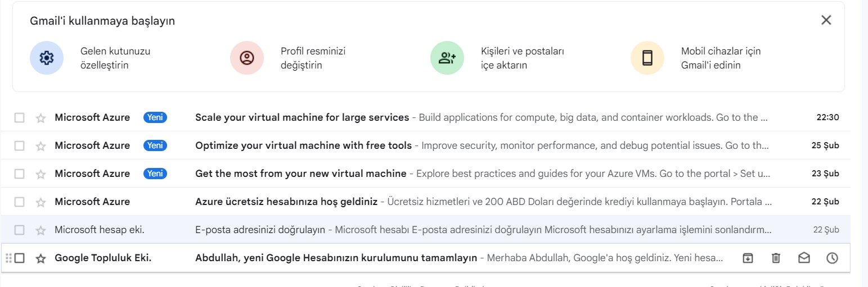The width and height of the screenshot is (868, 287).
Task: Click the gear icon for Gelen kutunuzu özelleştirin
Action: (47, 58)
